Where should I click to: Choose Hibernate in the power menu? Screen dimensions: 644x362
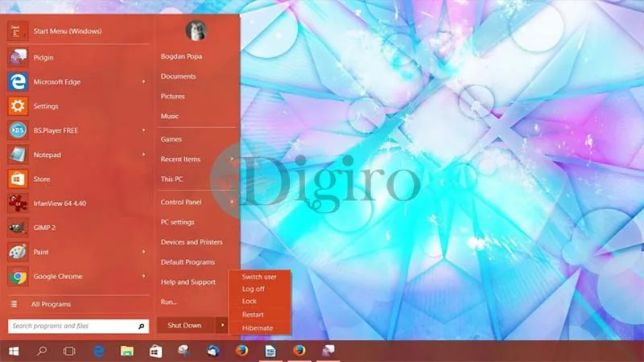pyautogui.click(x=258, y=328)
